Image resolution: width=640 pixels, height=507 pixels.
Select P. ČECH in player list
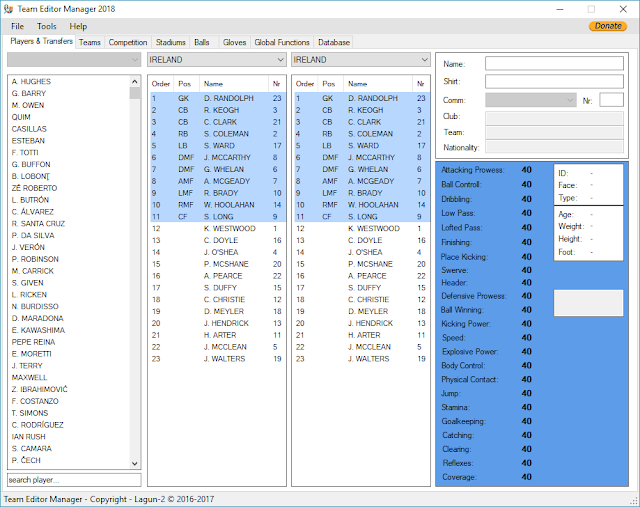pyautogui.click(x=26, y=460)
